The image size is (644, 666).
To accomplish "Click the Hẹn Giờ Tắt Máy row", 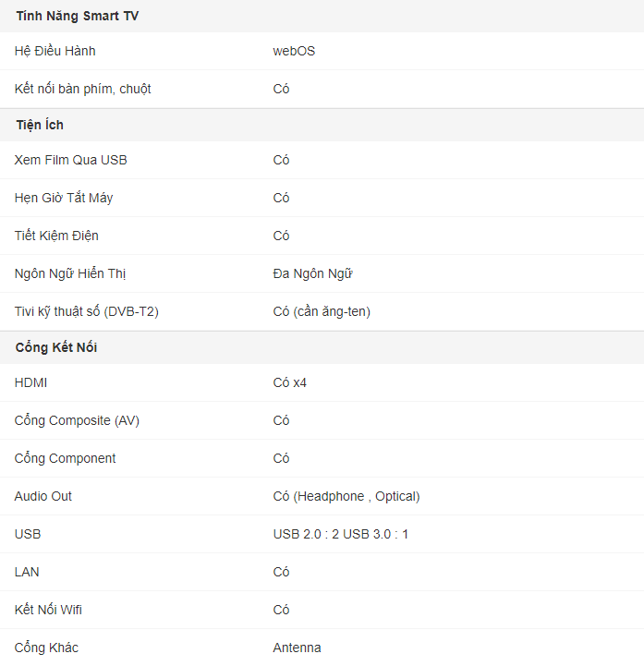I will click(x=322, y=198).
